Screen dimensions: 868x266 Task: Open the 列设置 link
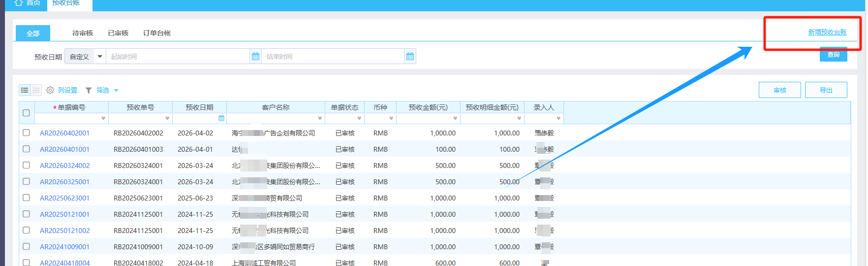pyautogui.click(x=68, y=90)
